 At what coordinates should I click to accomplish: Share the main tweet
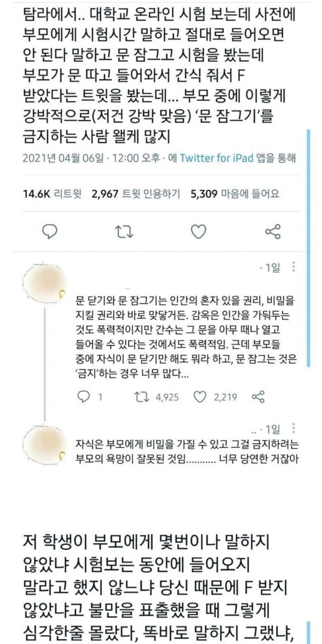point(273,232)
